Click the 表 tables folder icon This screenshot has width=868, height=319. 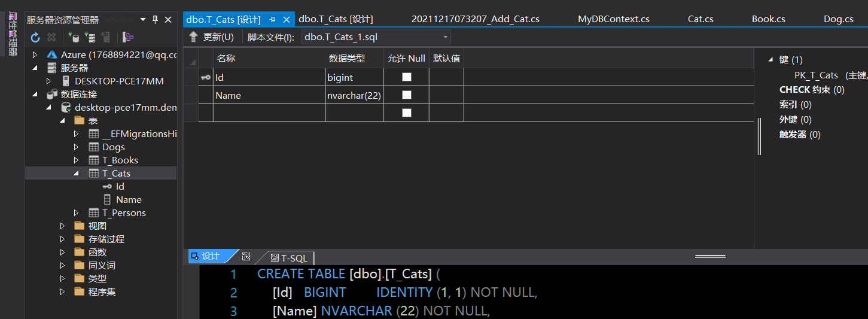tap(79, 120)
